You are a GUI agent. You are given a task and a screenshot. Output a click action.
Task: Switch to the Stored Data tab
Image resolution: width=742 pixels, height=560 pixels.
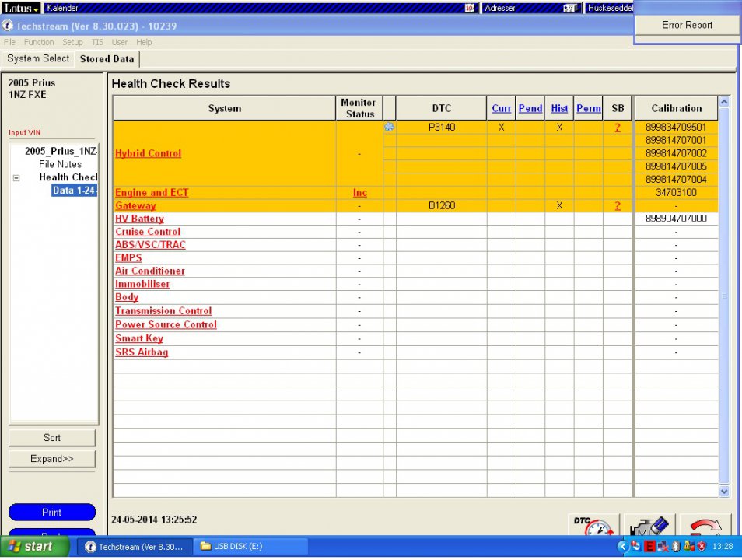pyautogui.click(x=107, y=58)
